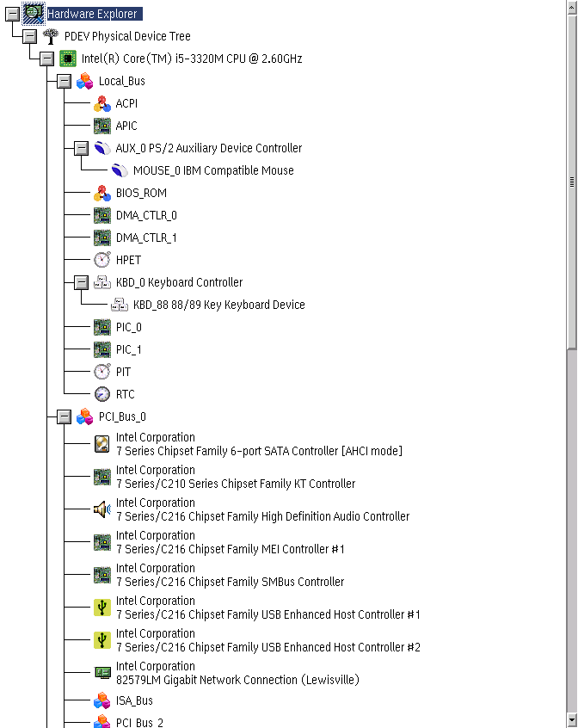Select the RTC label
Viewport: 578px width, 728px height.
click(126, 394)
